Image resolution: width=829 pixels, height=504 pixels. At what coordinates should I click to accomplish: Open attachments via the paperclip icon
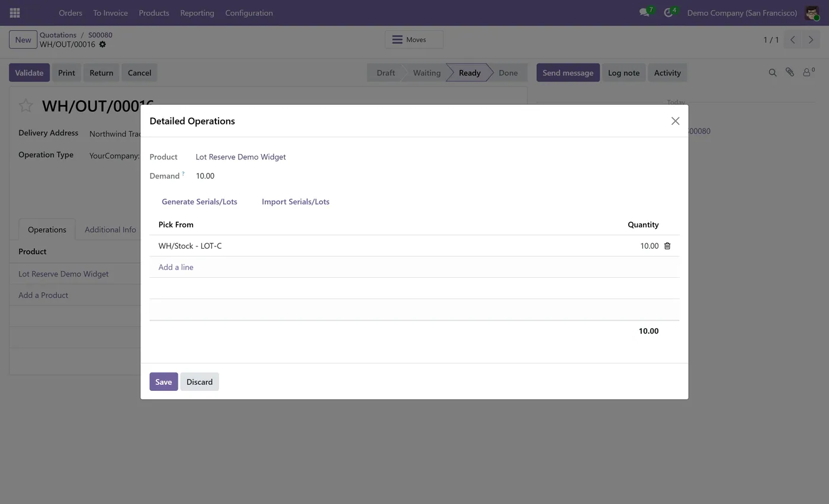(789, 72)
